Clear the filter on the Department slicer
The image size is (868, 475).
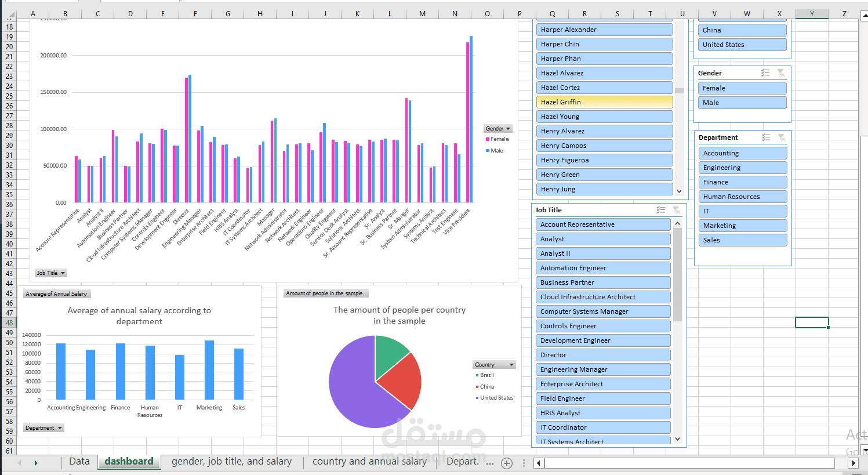[x=782, y=137]
